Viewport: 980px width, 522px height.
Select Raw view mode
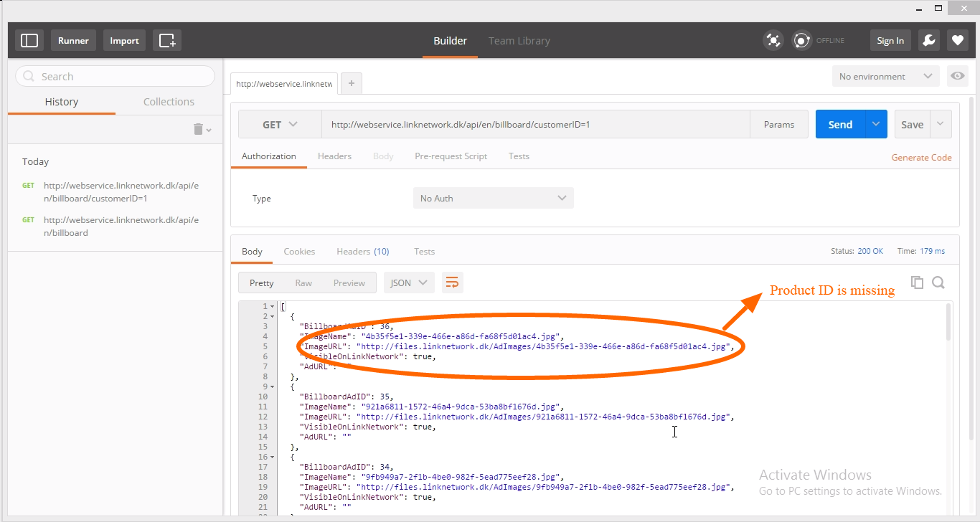[x=303, y=283]
